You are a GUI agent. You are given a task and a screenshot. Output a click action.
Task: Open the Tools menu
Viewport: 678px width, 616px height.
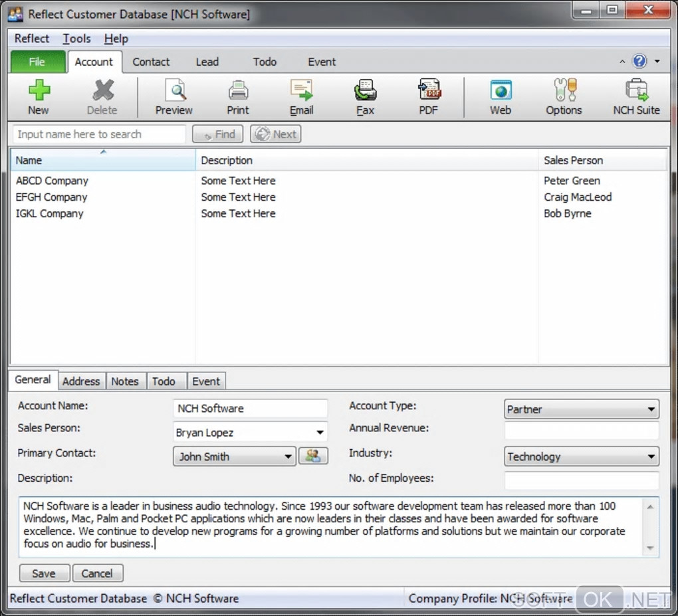[76, 39]
